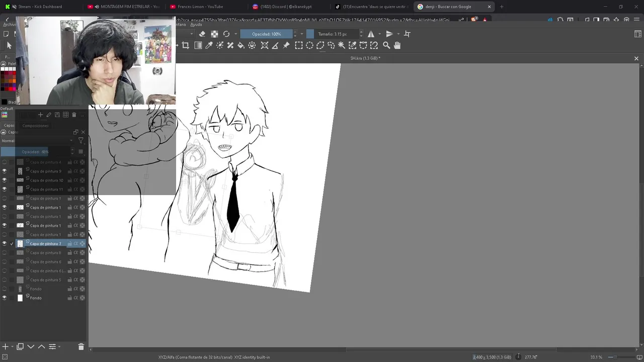Select the Contiguous Selection magic wand
The image size is (644, 362).
pyautogui.click(x=342, y=45)
